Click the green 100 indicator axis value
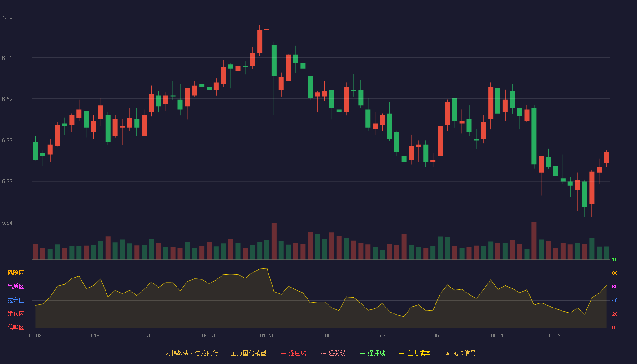 (616, 260)
